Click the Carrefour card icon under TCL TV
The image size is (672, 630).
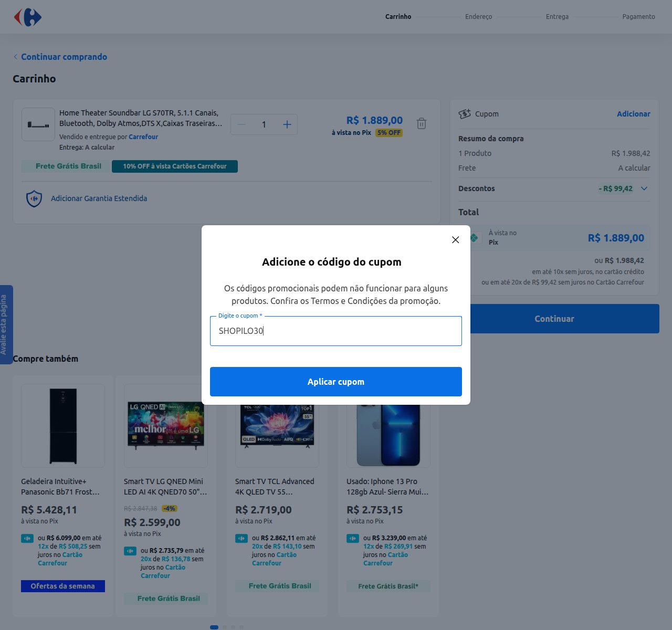[241, 538]
